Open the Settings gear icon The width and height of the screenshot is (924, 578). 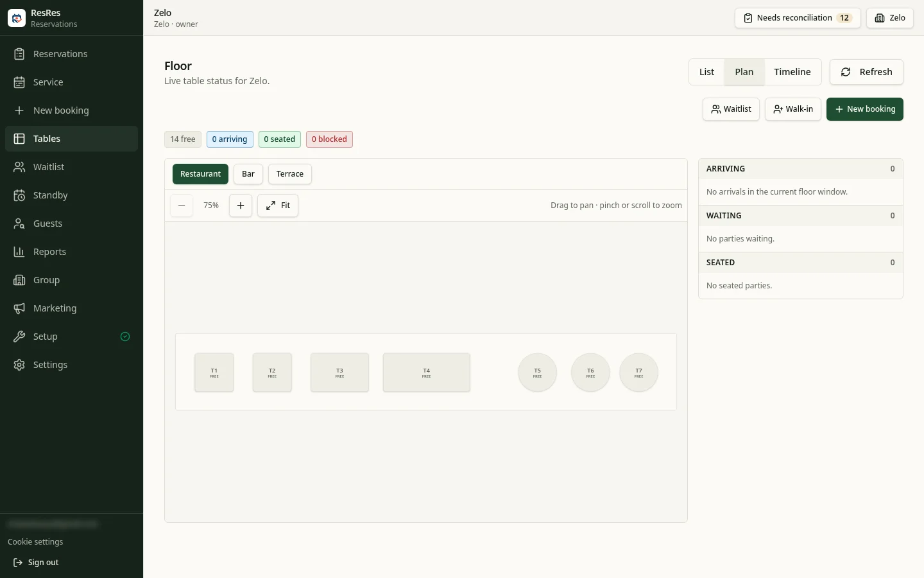[19, 365]
